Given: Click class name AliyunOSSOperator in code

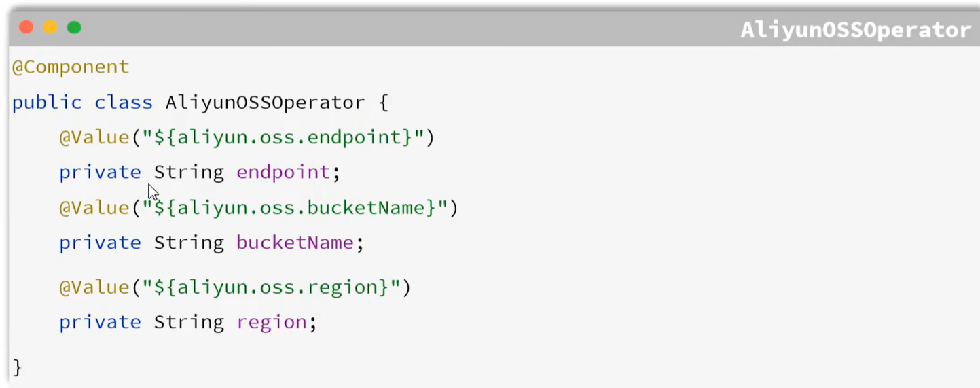Looking at the screenshot, I should coord(266,103).
